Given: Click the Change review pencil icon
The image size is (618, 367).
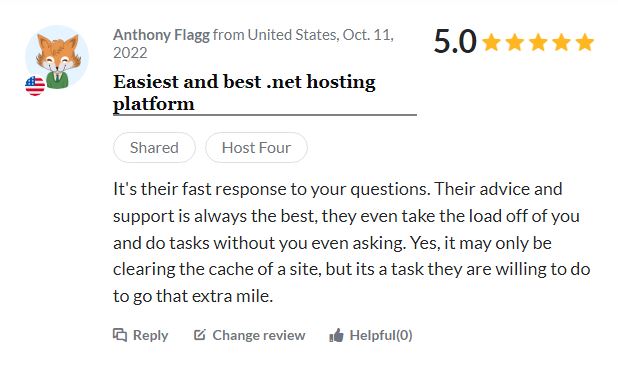Looking at the screenshot, I should pyautogui.click(x=199, y=335).
